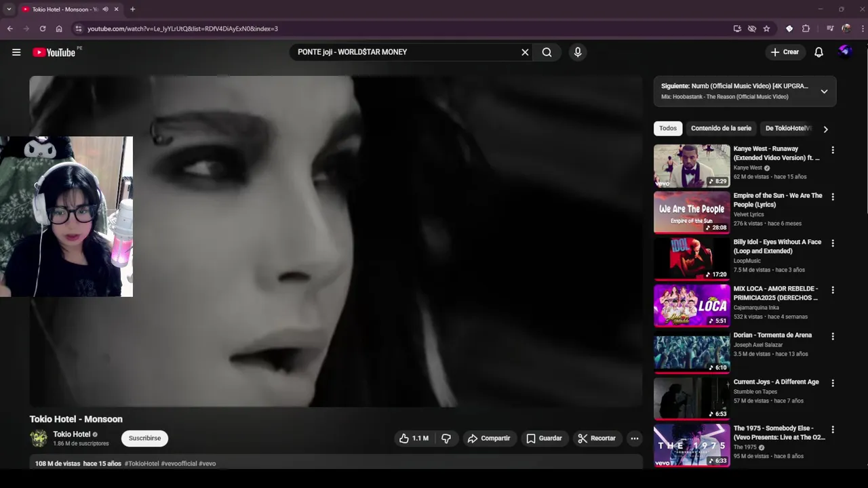Screen dimensions: 868x488
Task: Like the Tokio Hotel Monsoon video
Action: 414,439
